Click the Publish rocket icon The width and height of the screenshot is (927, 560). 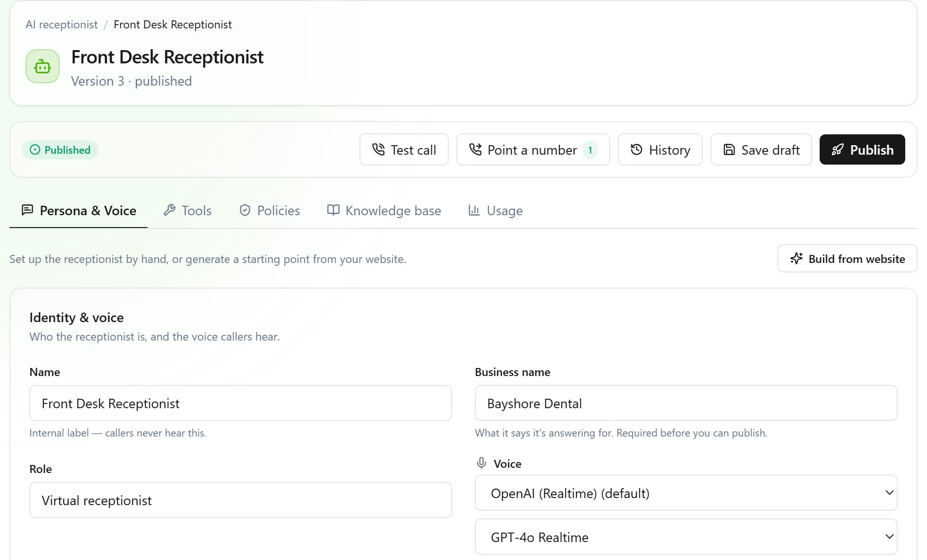838,149
